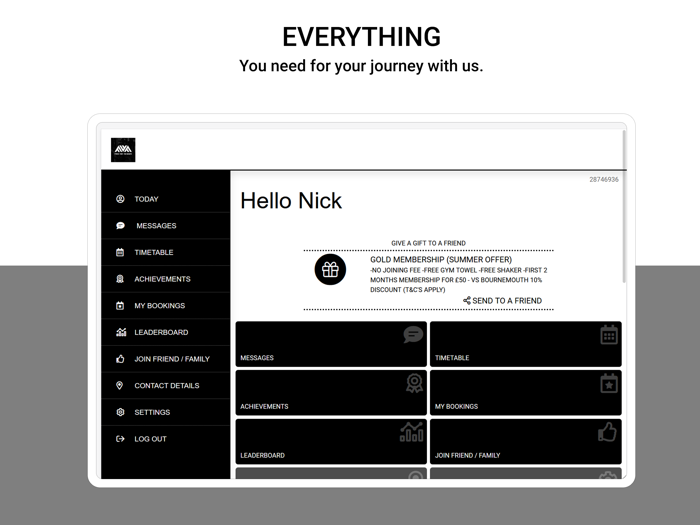Image resolution: width=700 pixels, height=525 pixels.
Task: Click speech bubble icon on Messages tile
Action: click(x=413, y=334)
